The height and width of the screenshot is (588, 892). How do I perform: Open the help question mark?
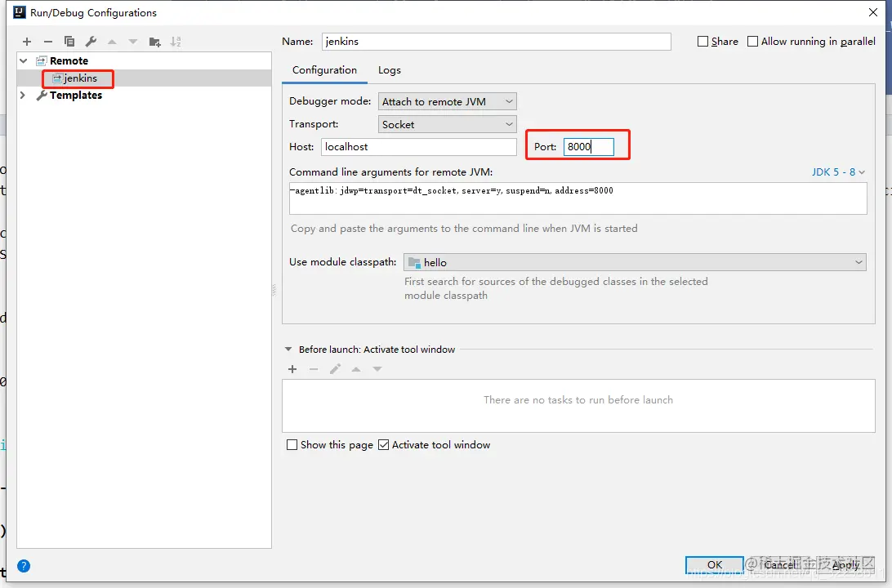pyautogui.click(x=24, y=566)
